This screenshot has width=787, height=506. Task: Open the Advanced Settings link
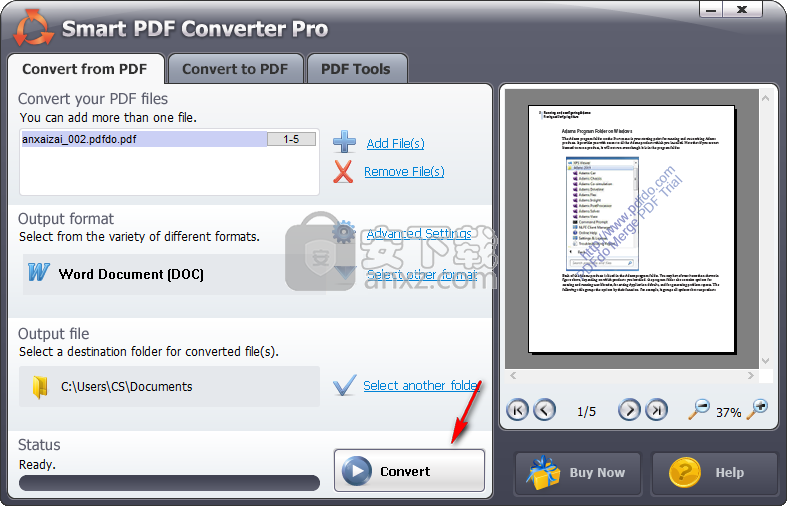419,233
